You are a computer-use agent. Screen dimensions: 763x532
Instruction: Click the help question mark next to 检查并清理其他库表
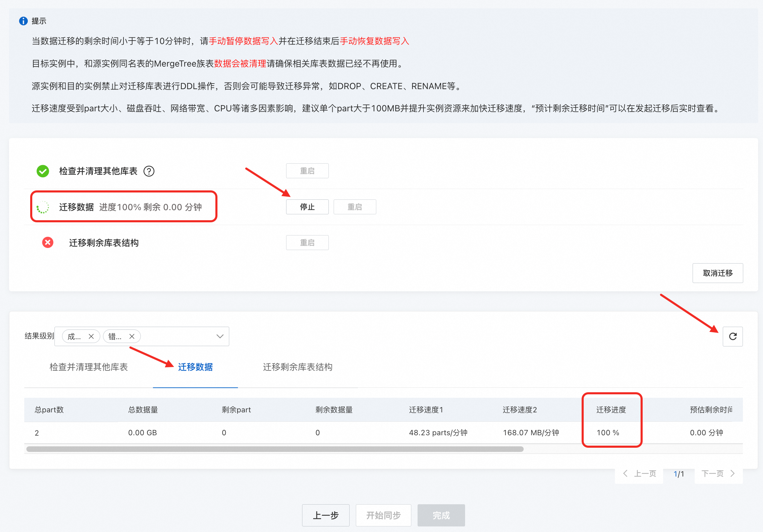click(x=149, y=171)
